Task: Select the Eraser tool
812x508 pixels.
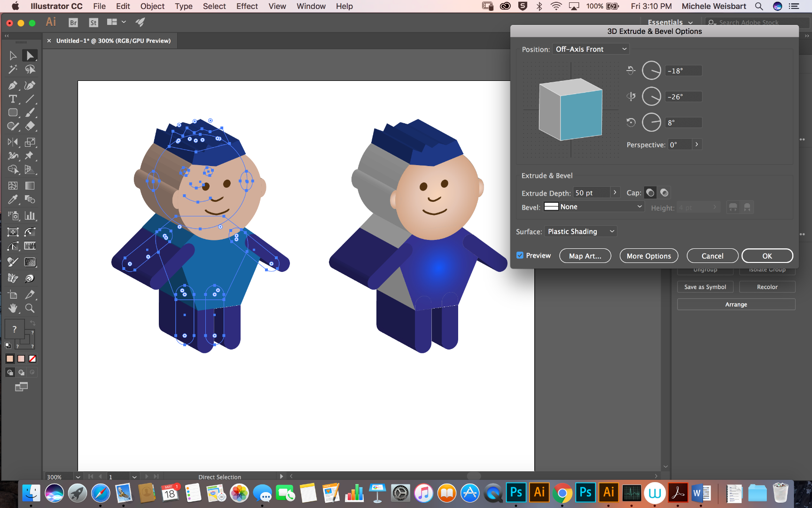Action: pos(30,127)
